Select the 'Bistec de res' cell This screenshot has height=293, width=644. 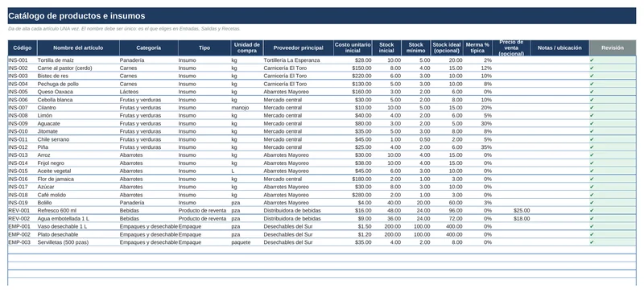[78, 76]
